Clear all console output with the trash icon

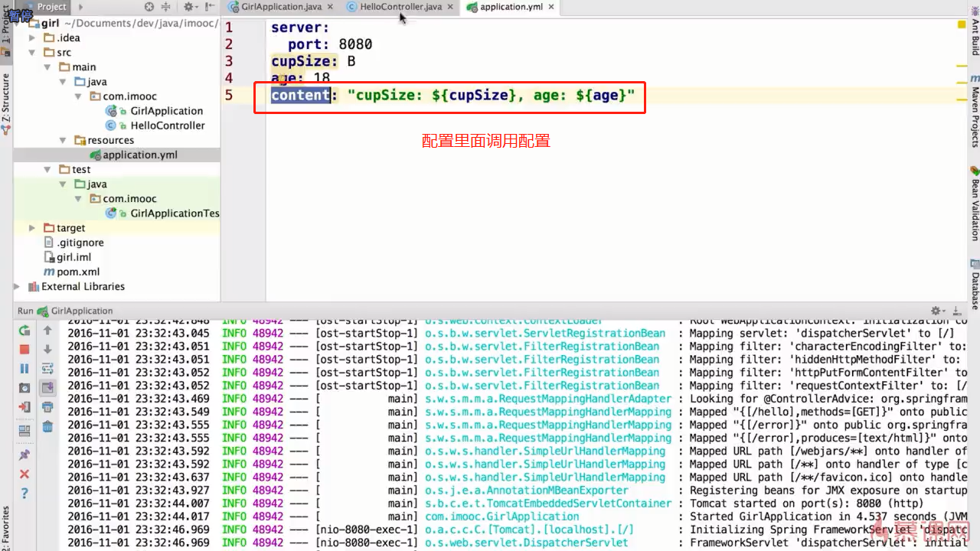click(x=47, y=426)
